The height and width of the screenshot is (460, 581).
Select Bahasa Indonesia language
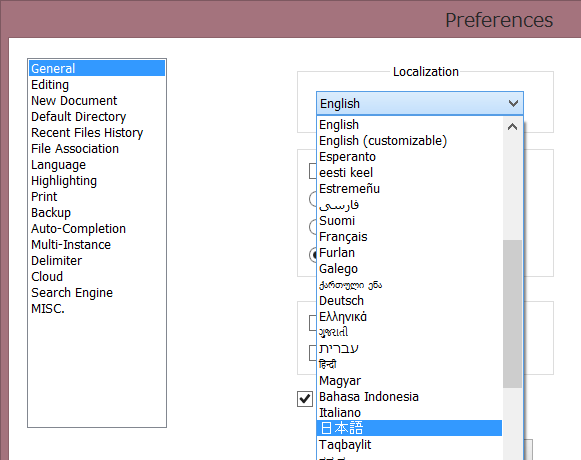(410, 397)
